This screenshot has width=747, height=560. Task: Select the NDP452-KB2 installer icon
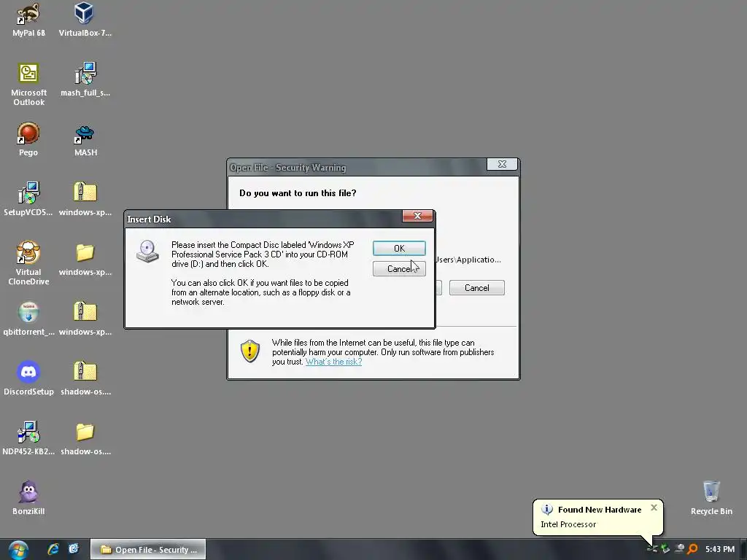pyautogui.click(x=28, y=438)
